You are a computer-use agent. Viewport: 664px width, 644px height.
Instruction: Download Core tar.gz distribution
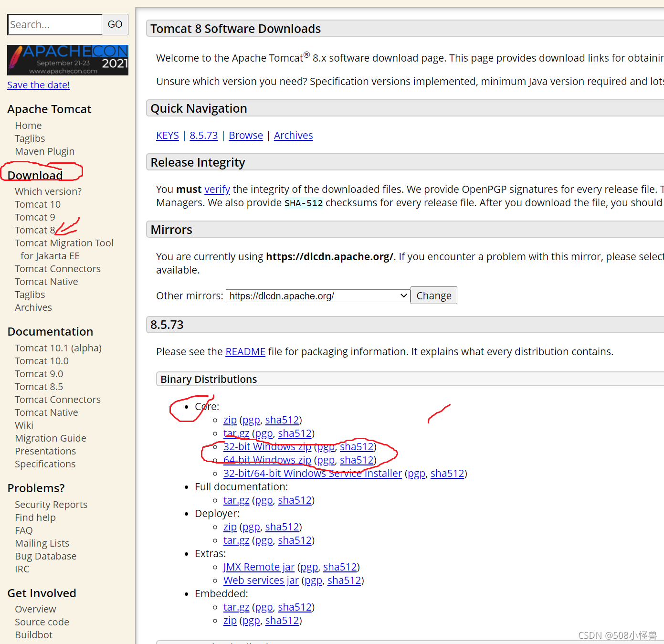(236, 433)
